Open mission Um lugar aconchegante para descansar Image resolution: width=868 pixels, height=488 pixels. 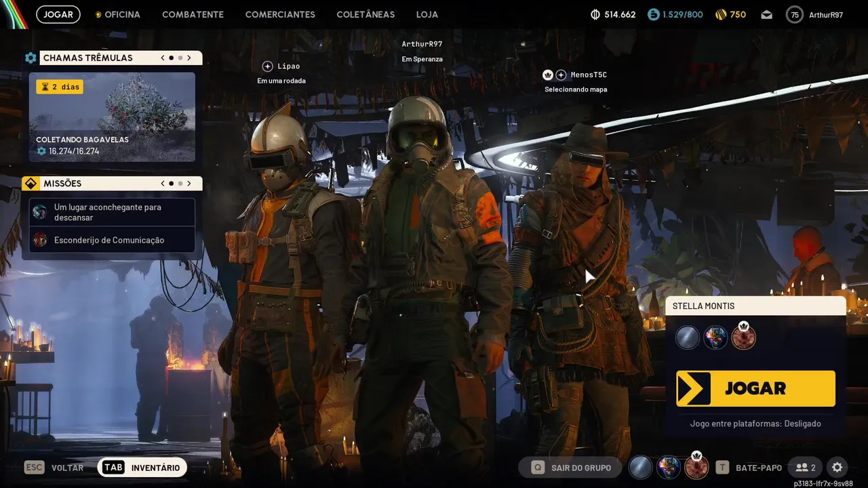(112, 212)
